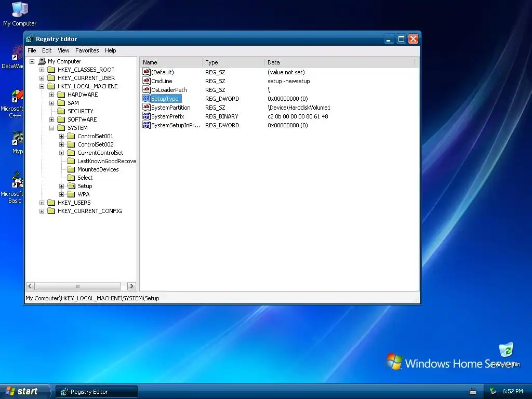Open the Recycle Bin desktop icon
532x399 pixels.
click(506, 354)
